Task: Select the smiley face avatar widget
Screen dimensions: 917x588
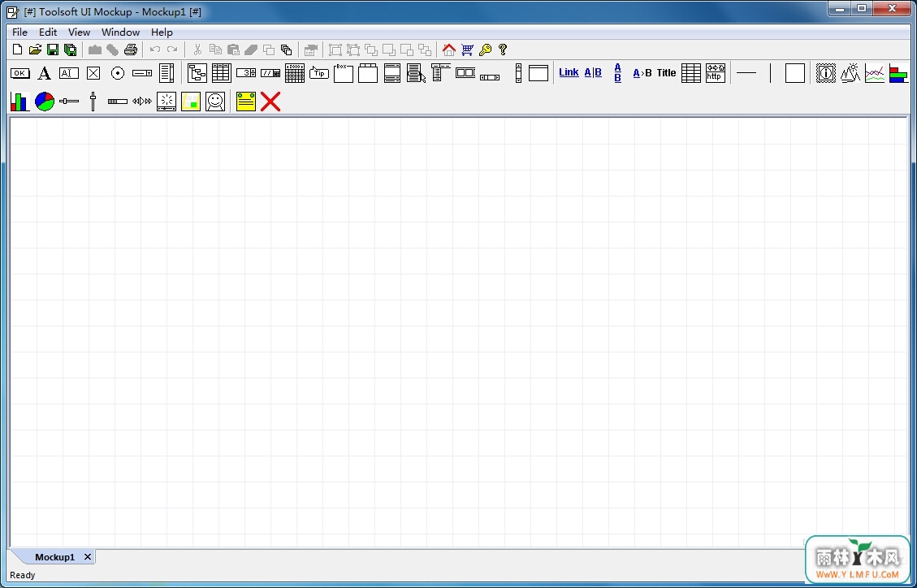Action: coord(215,102)
